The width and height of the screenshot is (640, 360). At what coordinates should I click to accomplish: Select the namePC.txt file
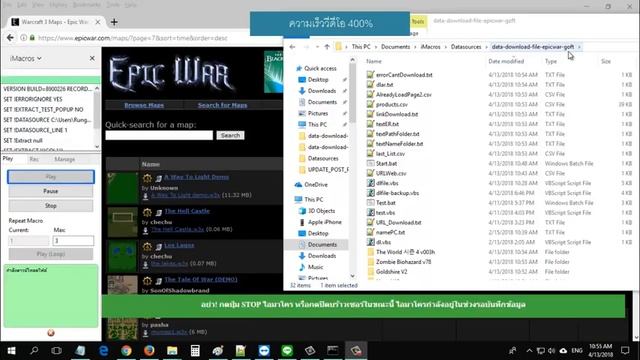pyautogui.click(x=390, y=232)
